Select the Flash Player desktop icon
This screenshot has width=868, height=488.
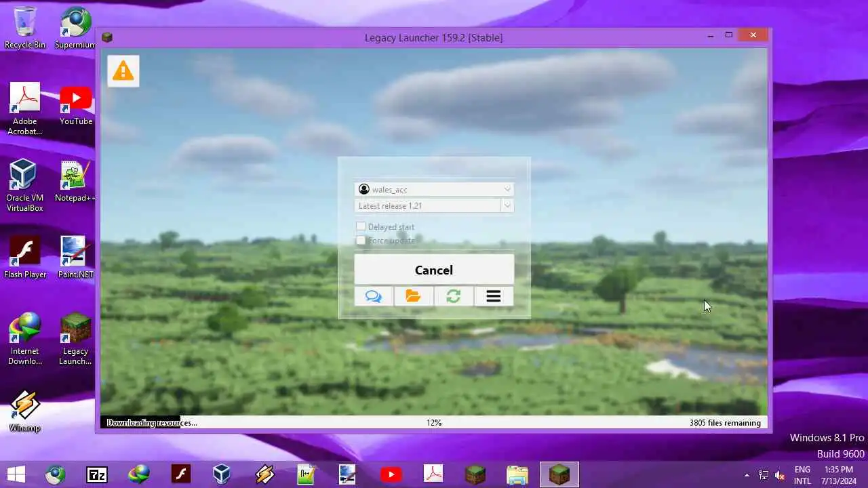[25, 258]
